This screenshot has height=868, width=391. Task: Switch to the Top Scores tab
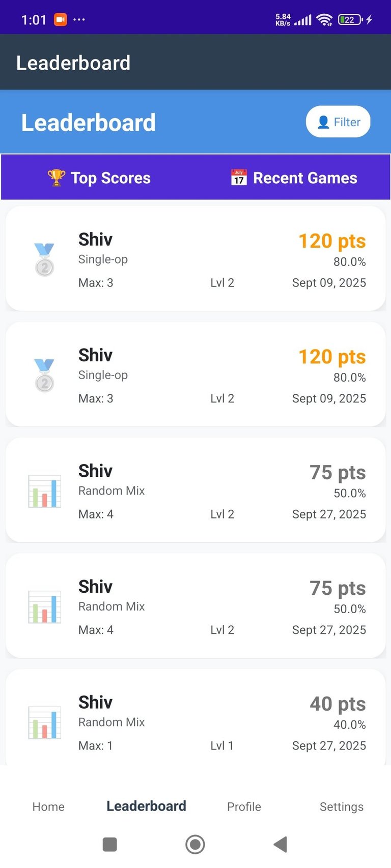99,178
